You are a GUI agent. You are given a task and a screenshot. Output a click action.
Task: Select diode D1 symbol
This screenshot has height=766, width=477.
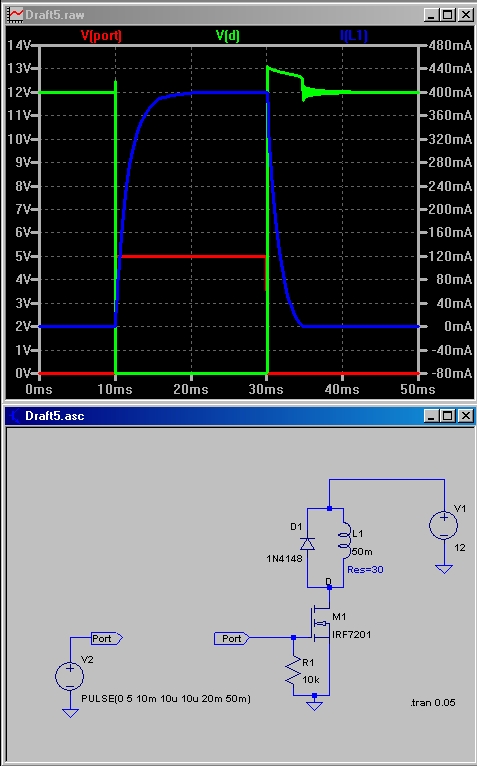point(307,544)
